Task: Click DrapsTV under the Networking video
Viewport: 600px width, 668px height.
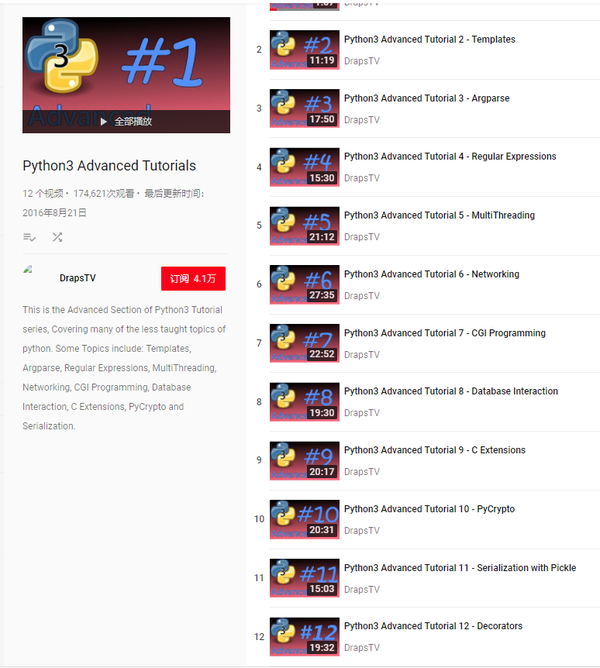Action: coord(362,296)
